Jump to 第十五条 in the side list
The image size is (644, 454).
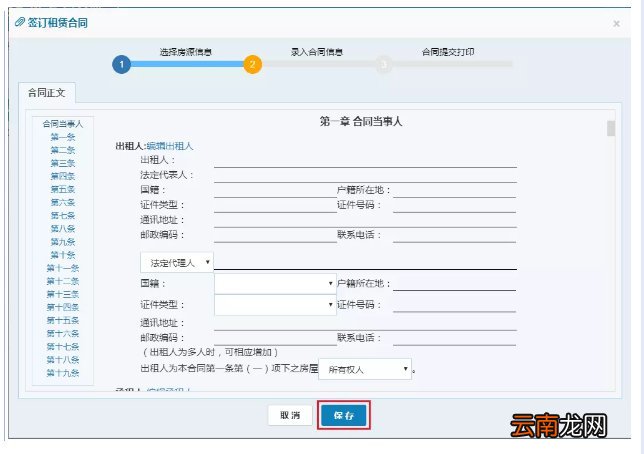point(63,320)
